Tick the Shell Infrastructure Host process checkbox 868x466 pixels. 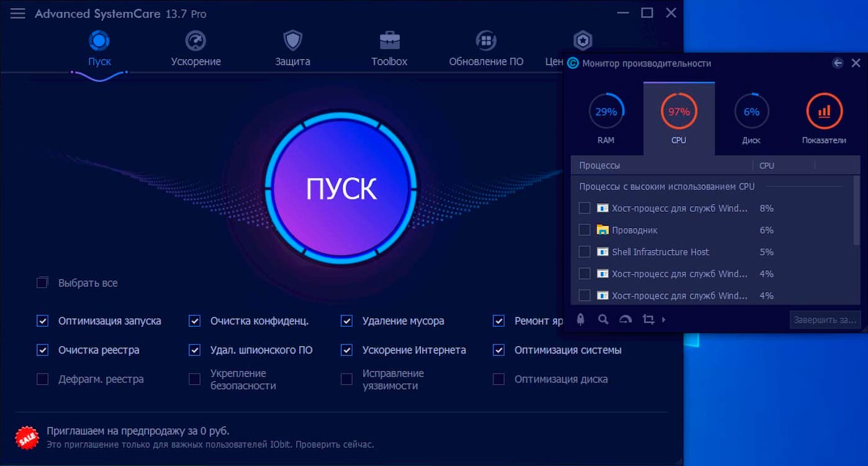pos(584,252)
